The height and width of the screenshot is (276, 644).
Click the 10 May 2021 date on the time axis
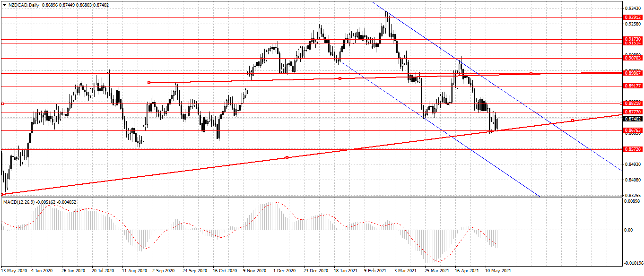coord(498,271)
